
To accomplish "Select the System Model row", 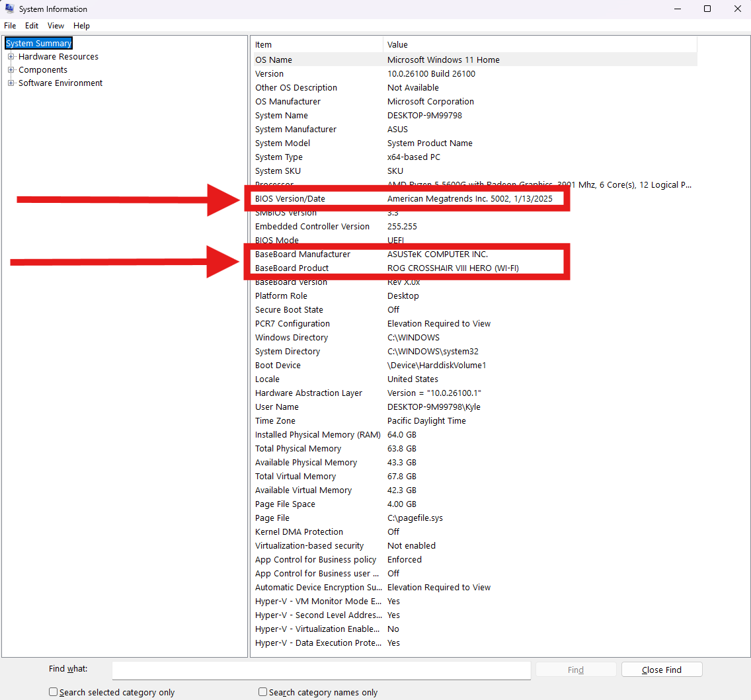I will click(x=475, y=143).
